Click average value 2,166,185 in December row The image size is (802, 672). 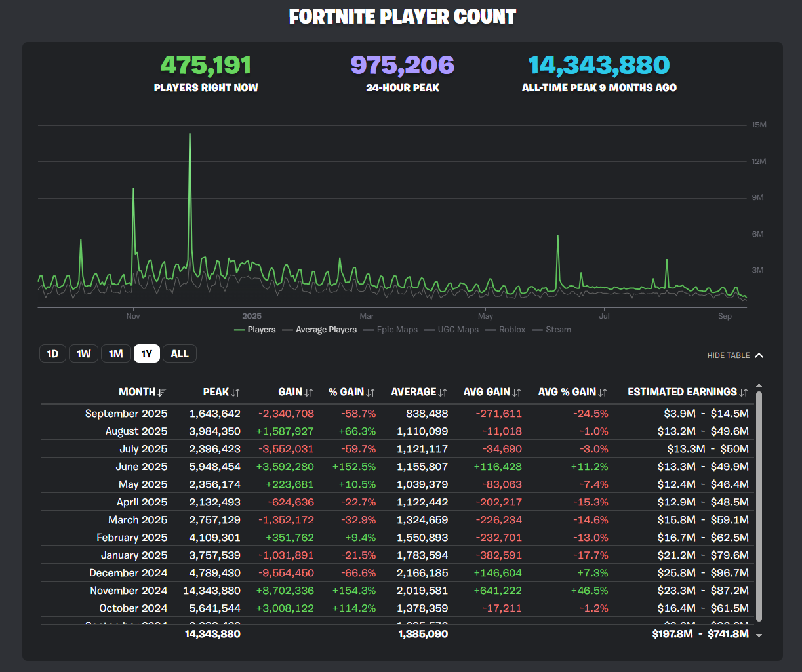click(x=423, y=573)
